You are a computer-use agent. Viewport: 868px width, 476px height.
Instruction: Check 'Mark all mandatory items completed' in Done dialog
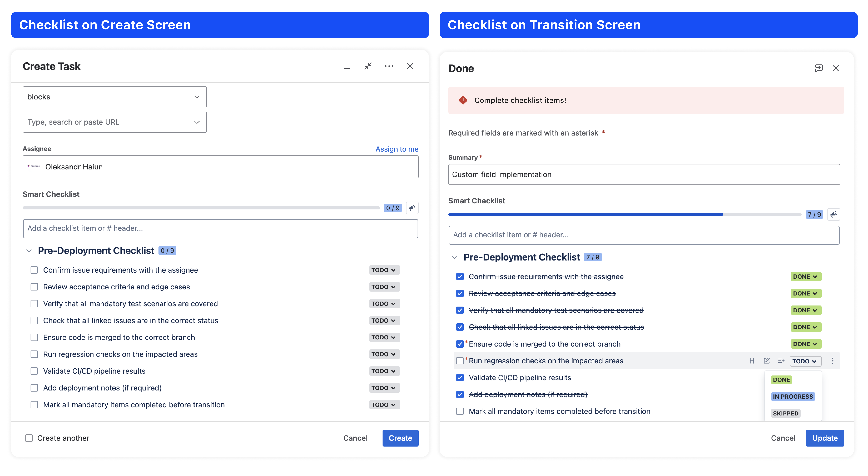(460, 411)
